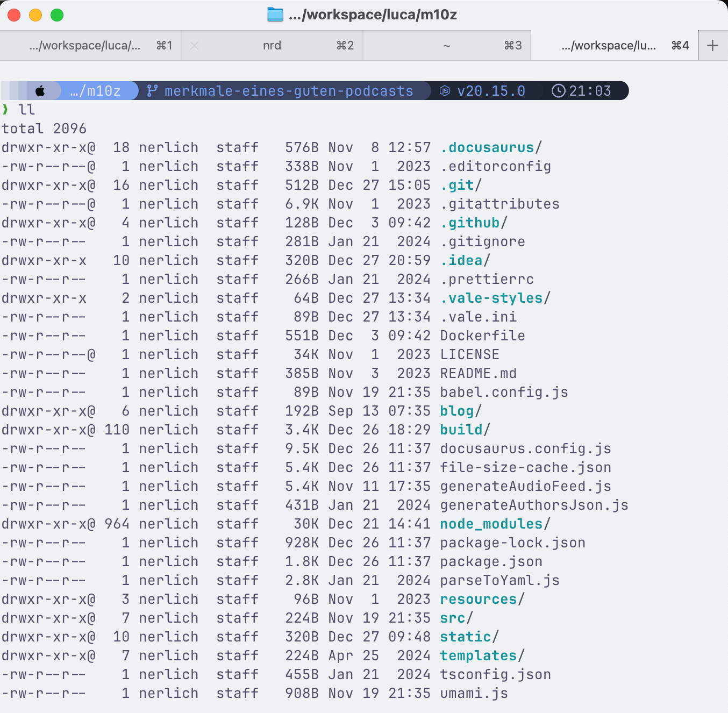Click the .vale.ini file name

479,317
